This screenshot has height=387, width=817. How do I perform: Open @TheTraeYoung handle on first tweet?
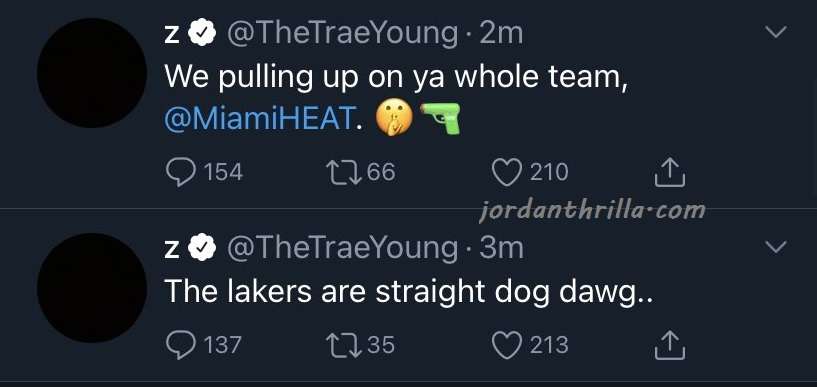pyautogui.click(x=341, y=34)
